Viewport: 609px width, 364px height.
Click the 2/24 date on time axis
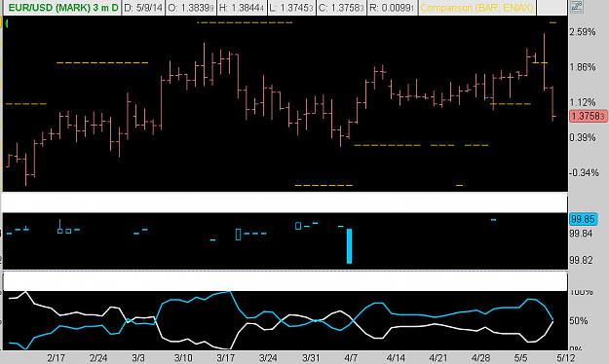click(98, 357)
